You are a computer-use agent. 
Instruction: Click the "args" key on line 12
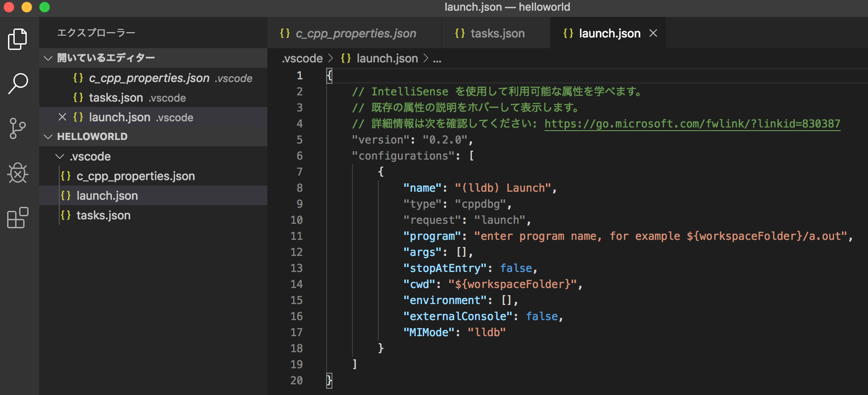click(x=422, y=252)
